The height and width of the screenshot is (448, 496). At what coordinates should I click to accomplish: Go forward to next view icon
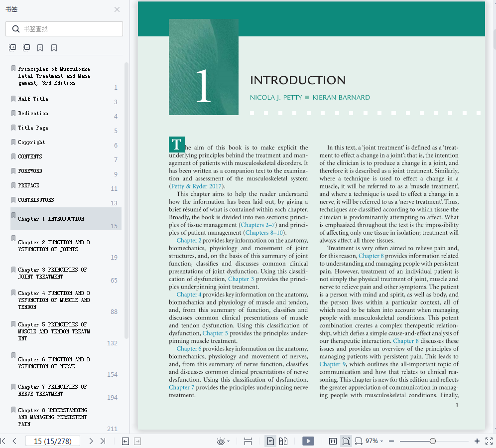(x=137, y=441)
